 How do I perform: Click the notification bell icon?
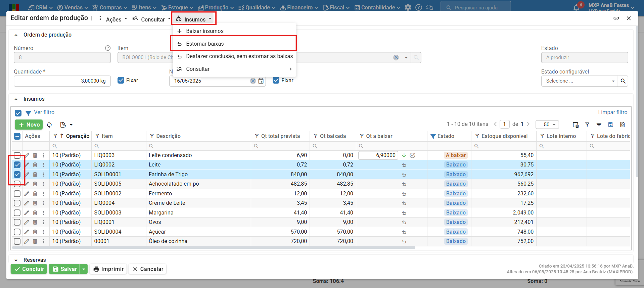[x=576, y=8]
